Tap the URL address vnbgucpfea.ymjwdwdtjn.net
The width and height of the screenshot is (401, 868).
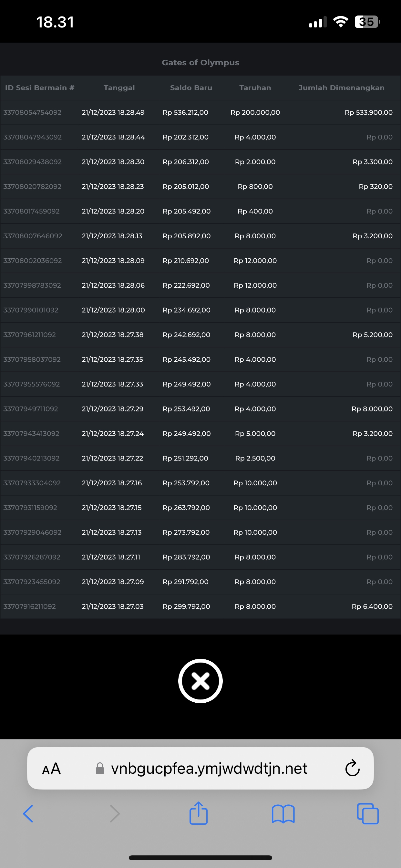pyautogui.click(x=209, y=769)
